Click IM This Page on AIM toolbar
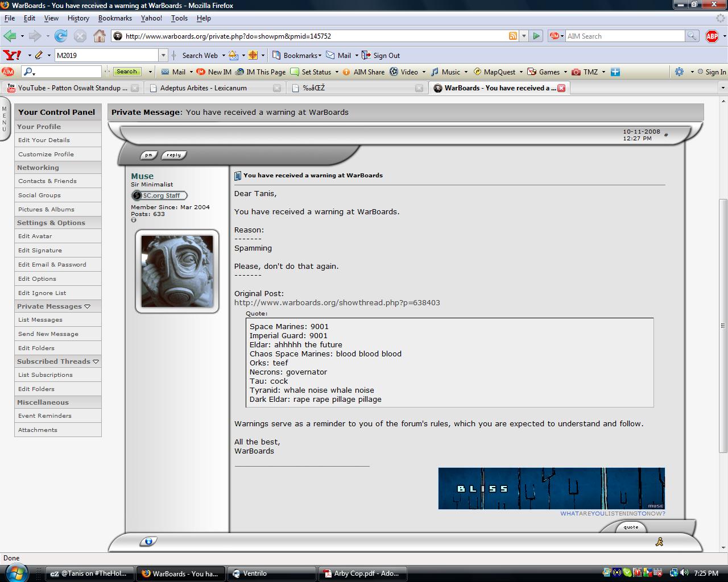Viewport: 728px width, 582px height. [x=260, y=72]
